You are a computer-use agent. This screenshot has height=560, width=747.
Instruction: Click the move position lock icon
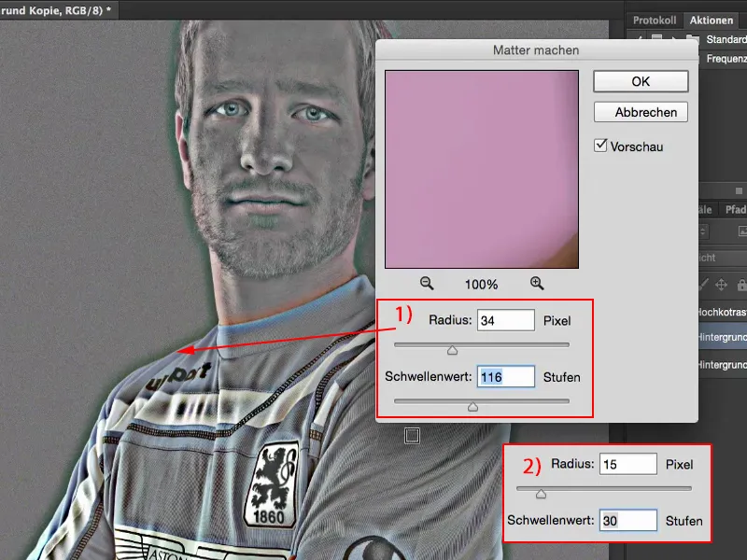[x=721, y=285]
